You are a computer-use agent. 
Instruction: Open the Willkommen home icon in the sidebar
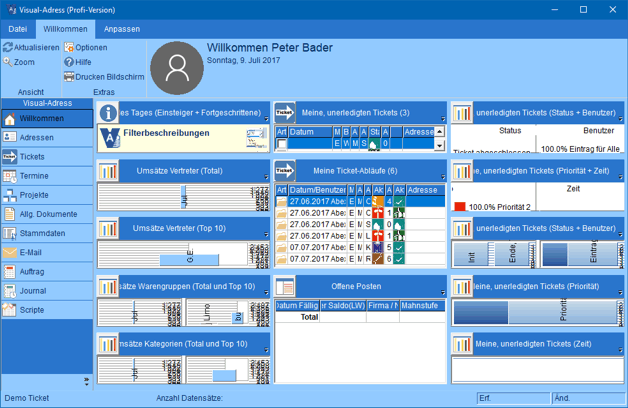click(x=9, y=119)
